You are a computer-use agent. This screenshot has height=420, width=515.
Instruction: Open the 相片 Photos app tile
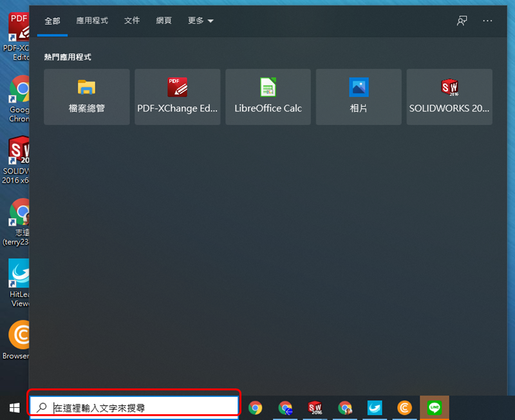(359, 97)
